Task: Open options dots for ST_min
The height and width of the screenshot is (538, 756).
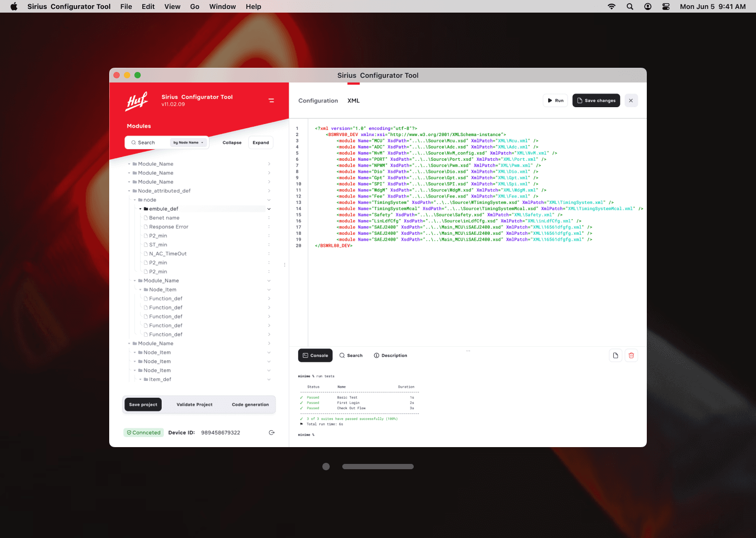Action: [x=269, y=245]
